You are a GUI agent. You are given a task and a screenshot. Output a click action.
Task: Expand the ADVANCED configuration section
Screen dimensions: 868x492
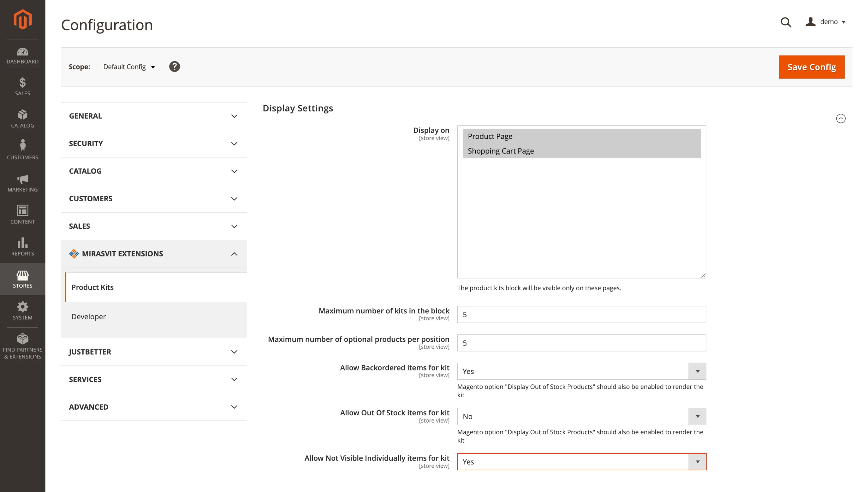[154, 407]
